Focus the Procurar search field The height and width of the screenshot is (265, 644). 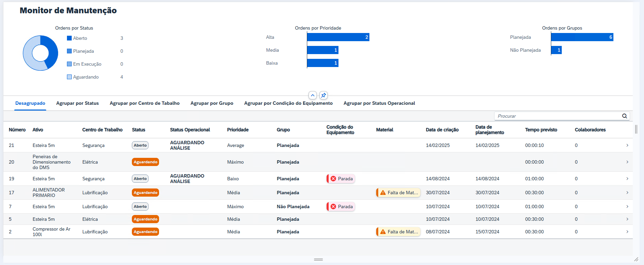pyautogui.click(x=557, y=116)
